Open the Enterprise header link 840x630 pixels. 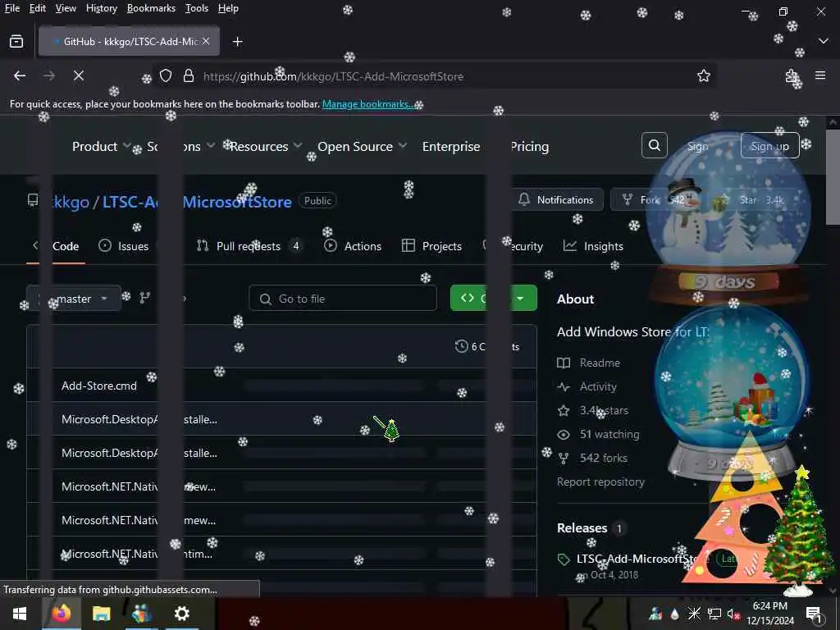click(451, 146)
